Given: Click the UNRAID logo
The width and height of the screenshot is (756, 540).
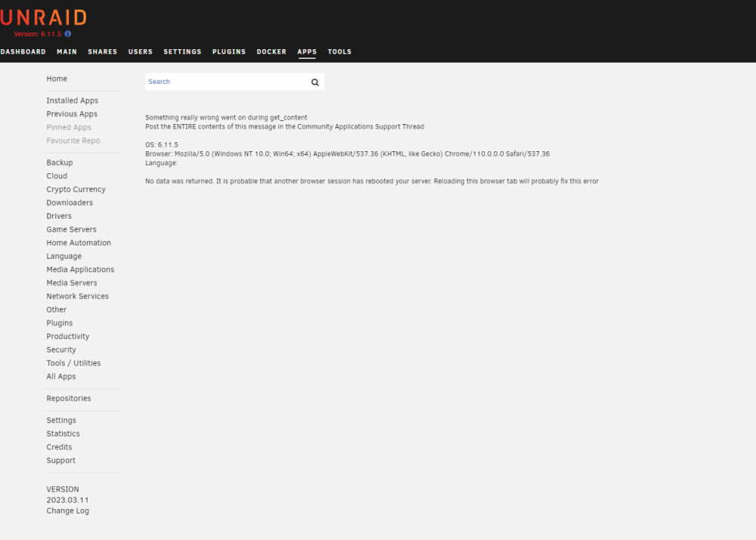Looking at the screenshot, I should pos(43,18).
